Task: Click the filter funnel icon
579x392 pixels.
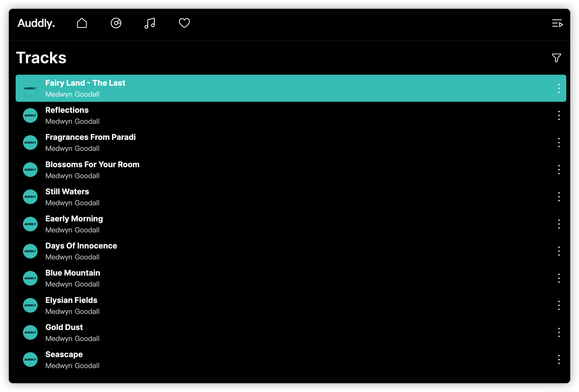Action: 556,58
